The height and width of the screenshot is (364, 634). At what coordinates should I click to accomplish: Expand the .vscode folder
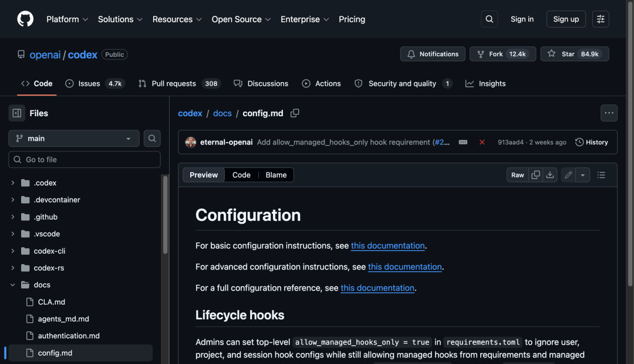point(12,234)
